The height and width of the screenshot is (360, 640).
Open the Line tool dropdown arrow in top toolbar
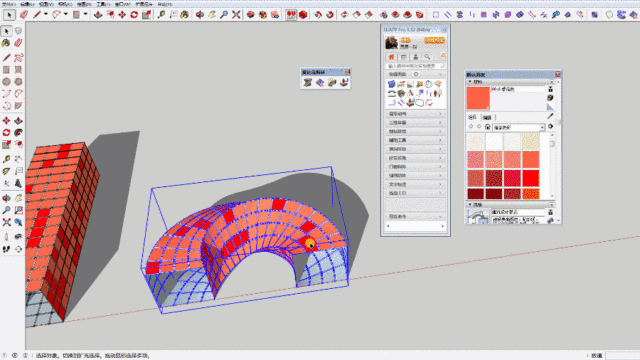[46, 14]
